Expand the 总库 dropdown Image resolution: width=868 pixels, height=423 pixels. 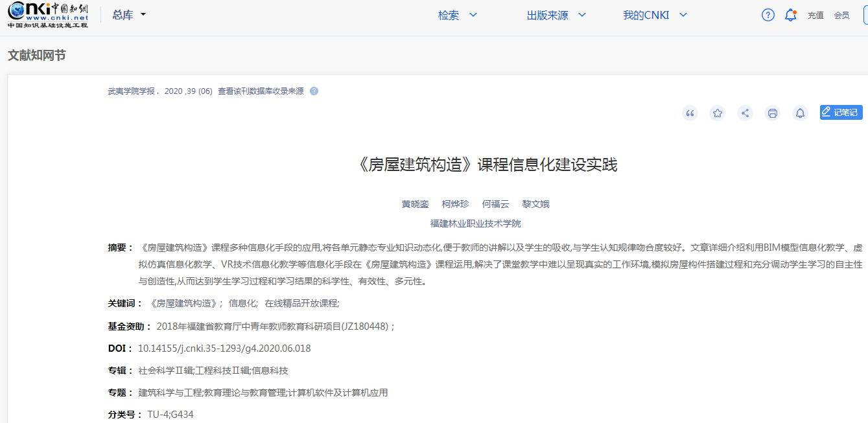(129, 15)
